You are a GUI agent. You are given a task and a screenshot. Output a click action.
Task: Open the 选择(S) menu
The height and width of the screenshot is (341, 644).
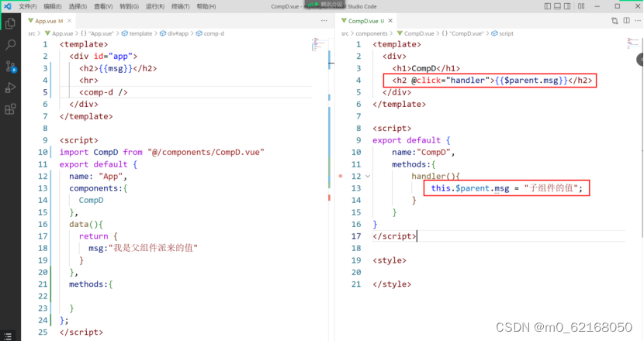(78, 6)
